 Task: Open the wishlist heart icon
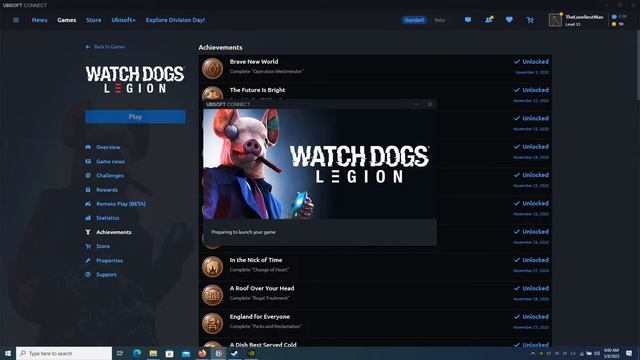(509, 20)
